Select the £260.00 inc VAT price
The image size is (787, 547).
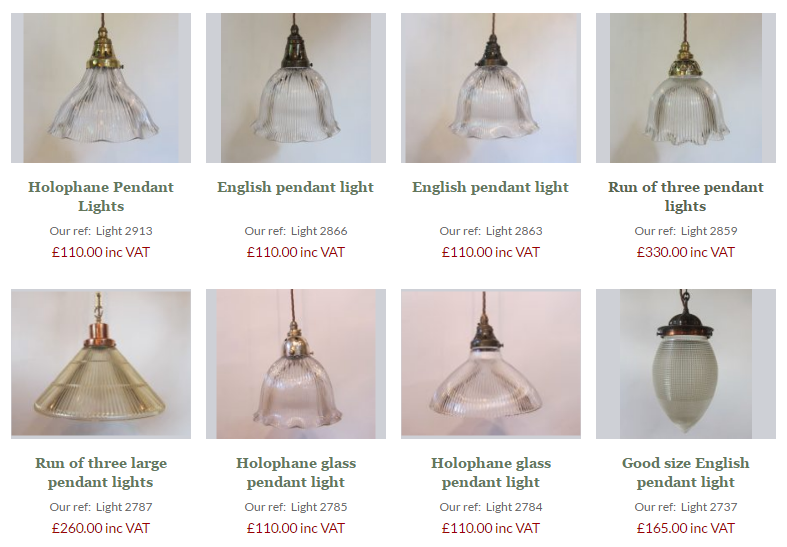point(101,528)
